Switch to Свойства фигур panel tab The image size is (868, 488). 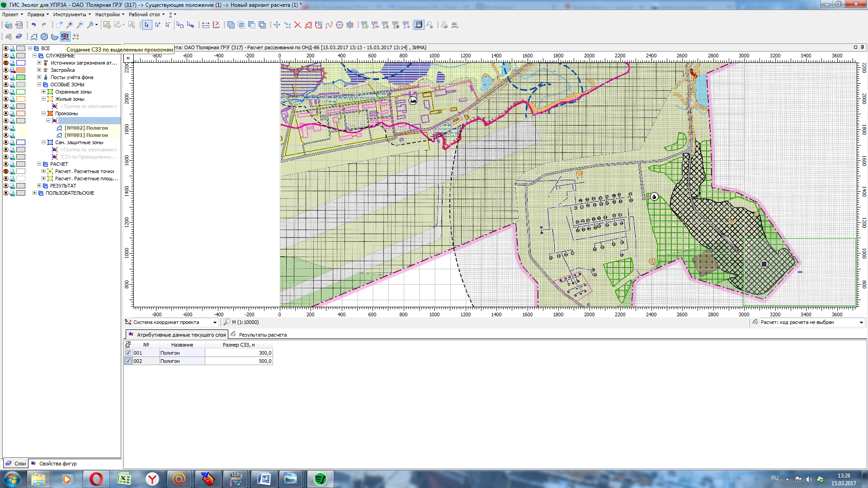tap(57, 464)
